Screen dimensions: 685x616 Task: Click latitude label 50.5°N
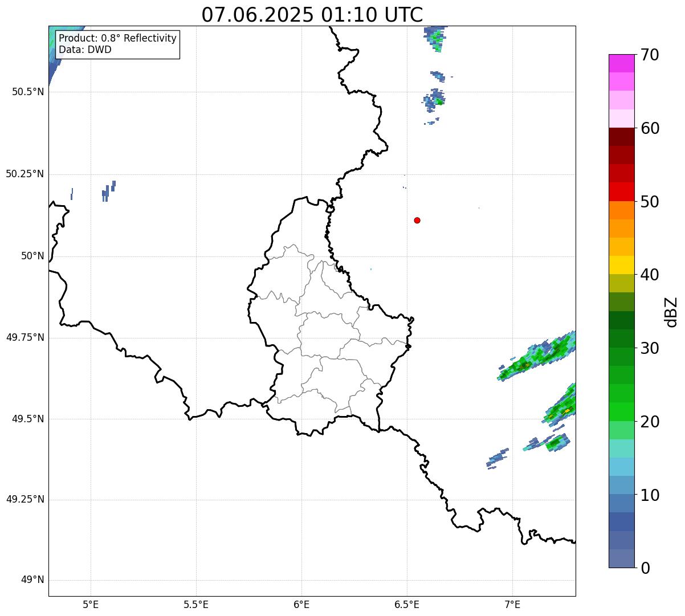pyautogui.click(x=28, y=92)
